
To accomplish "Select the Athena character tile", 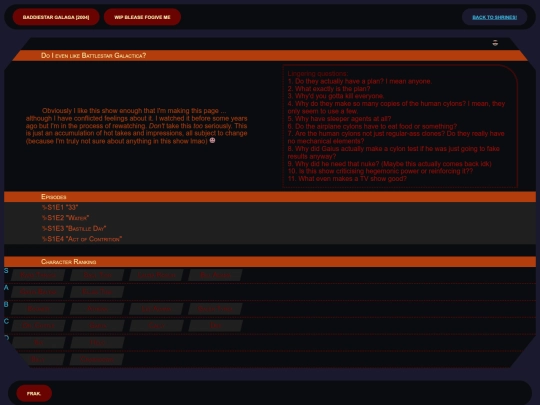I will pyautogui.click(x=97, y=309).
